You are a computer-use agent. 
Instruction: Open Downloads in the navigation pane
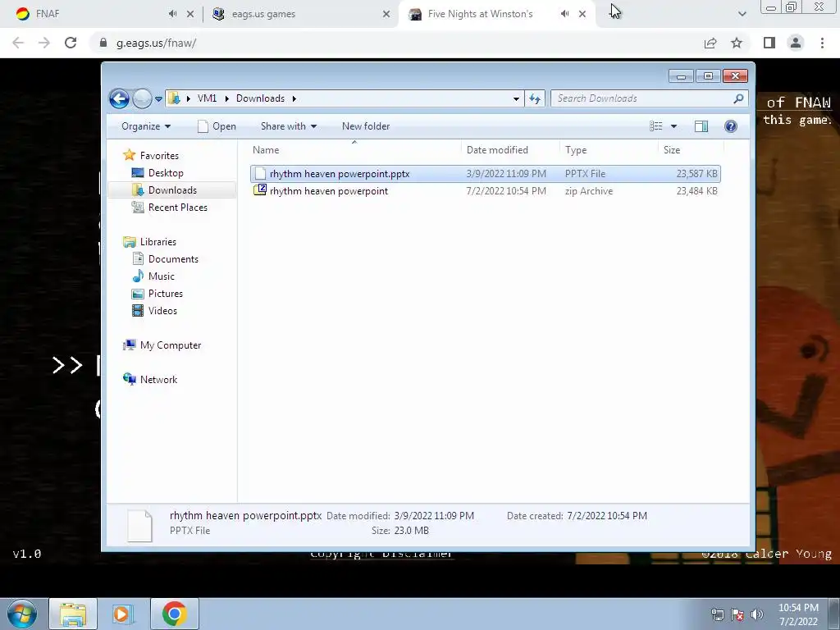(x=172, y=190)
